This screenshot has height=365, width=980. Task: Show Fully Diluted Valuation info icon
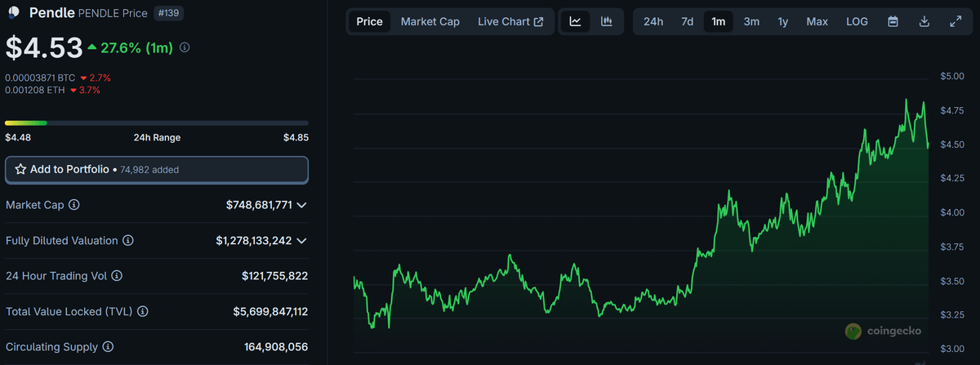click(128, 241)
